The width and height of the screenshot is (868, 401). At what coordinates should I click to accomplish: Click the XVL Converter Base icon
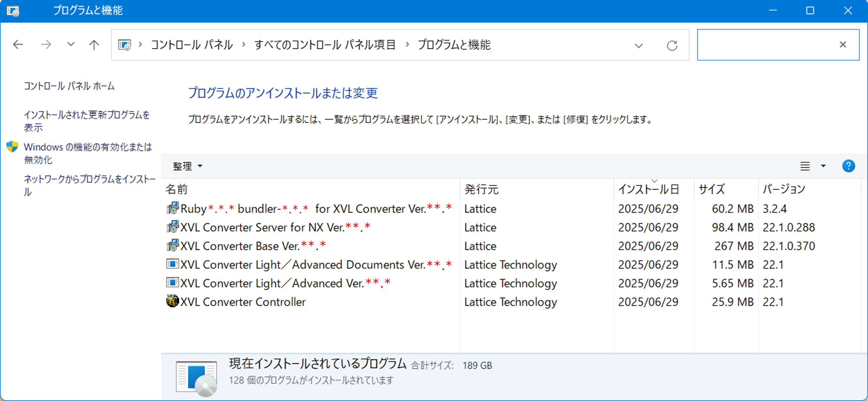(172, 245)
